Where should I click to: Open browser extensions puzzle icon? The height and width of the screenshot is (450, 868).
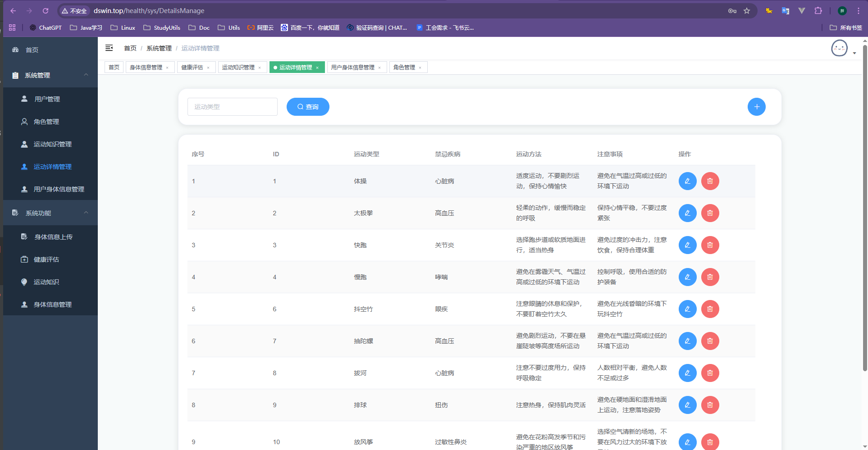point(818,11)
